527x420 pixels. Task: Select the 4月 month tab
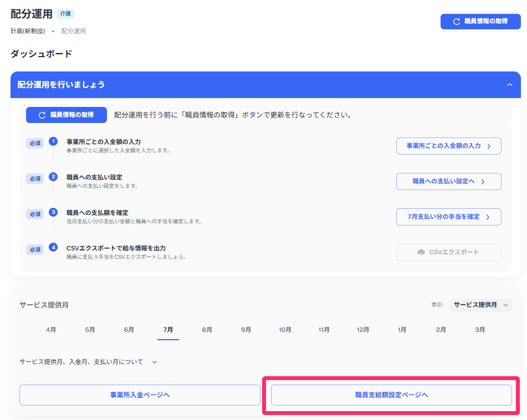click(51, 329)
